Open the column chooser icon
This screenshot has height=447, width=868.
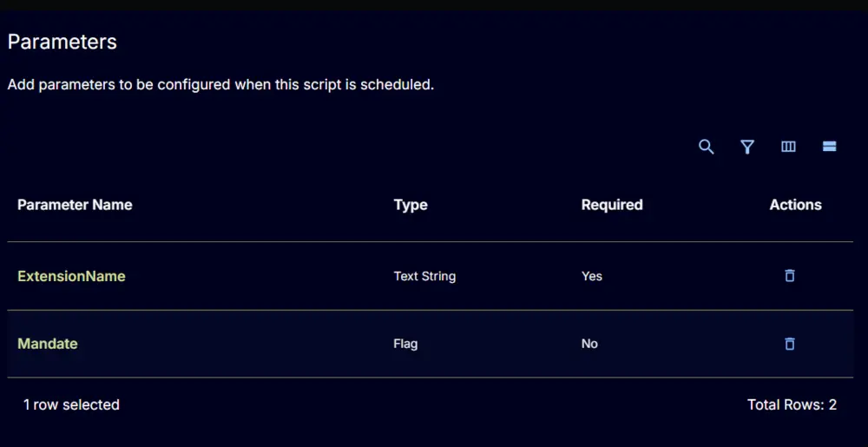788,147
